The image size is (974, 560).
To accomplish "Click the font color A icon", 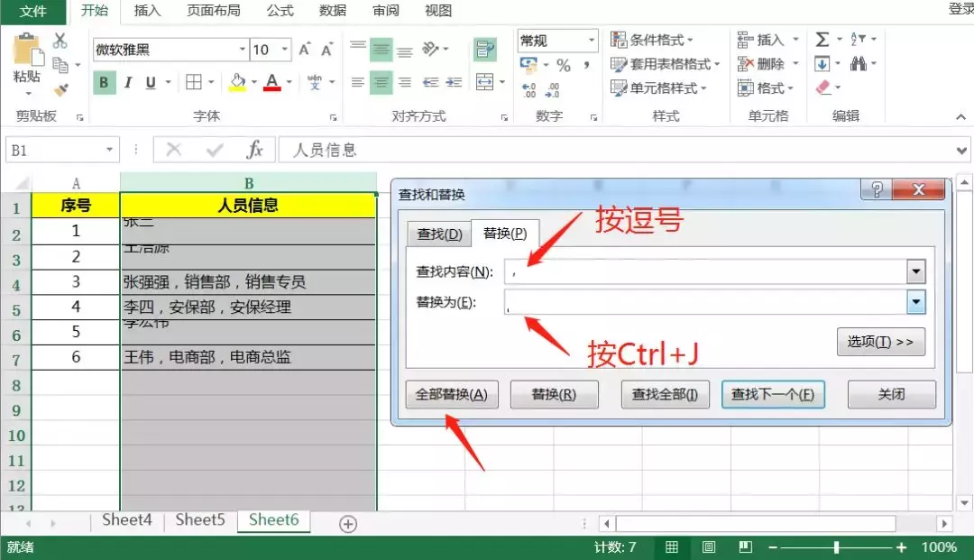I will tap(271, 81).
